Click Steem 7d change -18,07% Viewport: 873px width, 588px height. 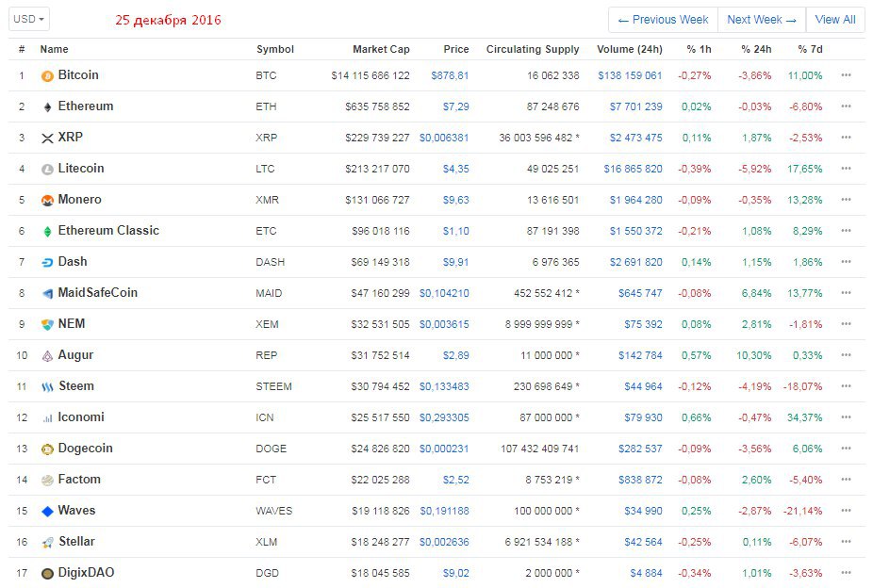tap(802, 386)
